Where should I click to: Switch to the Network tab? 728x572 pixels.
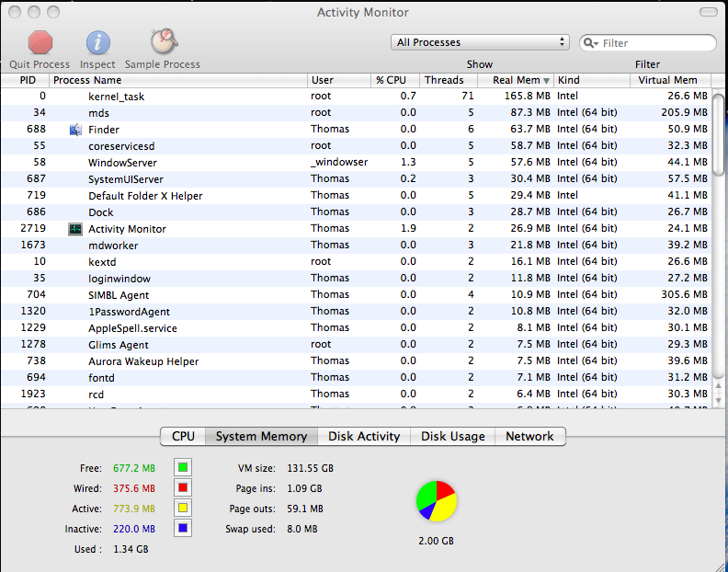tap(529, 436)
